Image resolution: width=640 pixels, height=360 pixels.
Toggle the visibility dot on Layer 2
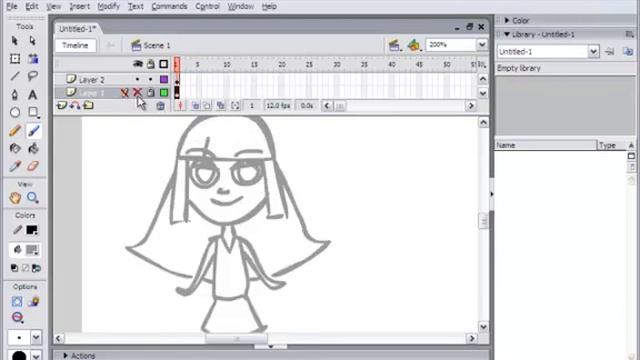138,79
